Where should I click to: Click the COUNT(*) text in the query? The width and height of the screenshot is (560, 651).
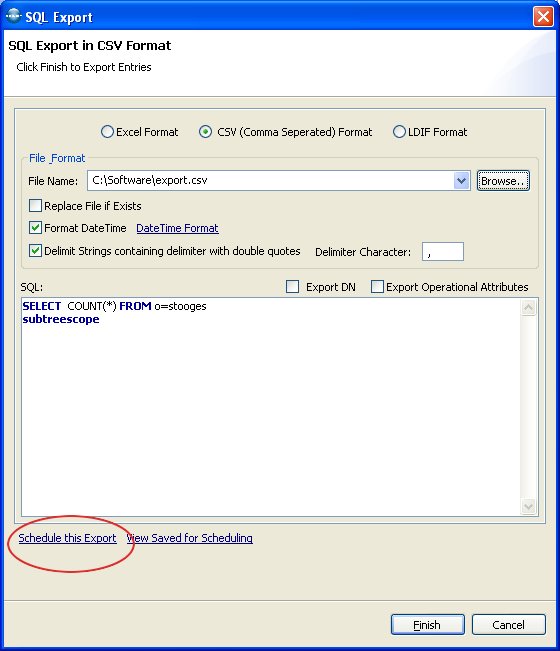coord(92,306)
